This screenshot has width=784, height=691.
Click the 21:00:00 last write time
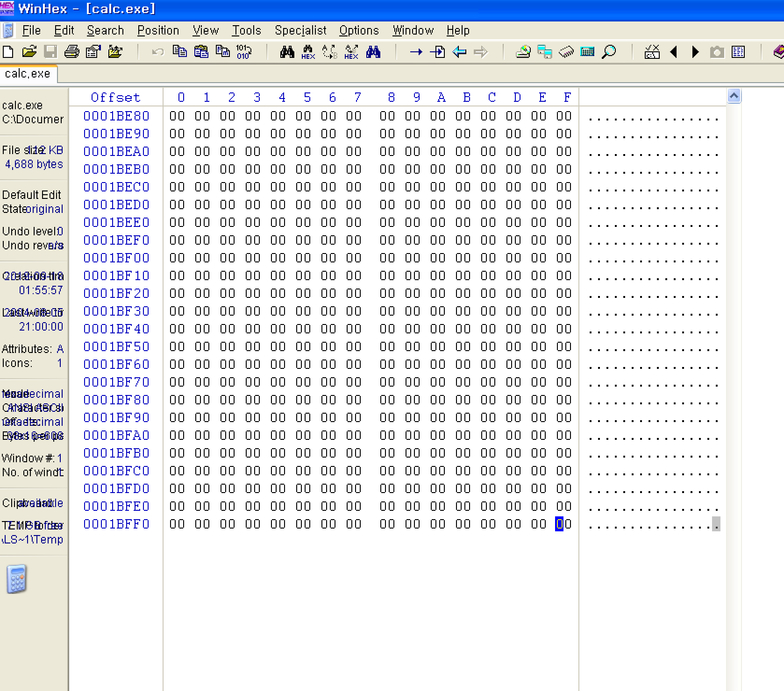pos(41,326)
